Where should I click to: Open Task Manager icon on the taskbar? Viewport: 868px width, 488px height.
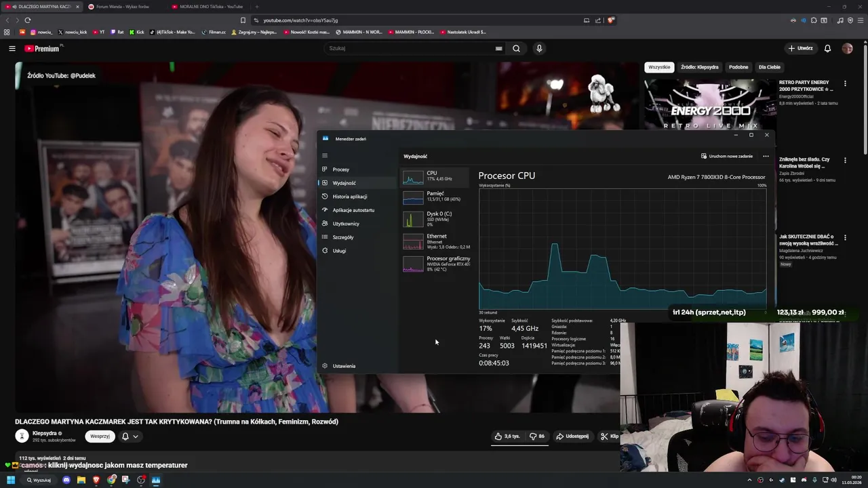click(156, 480)
